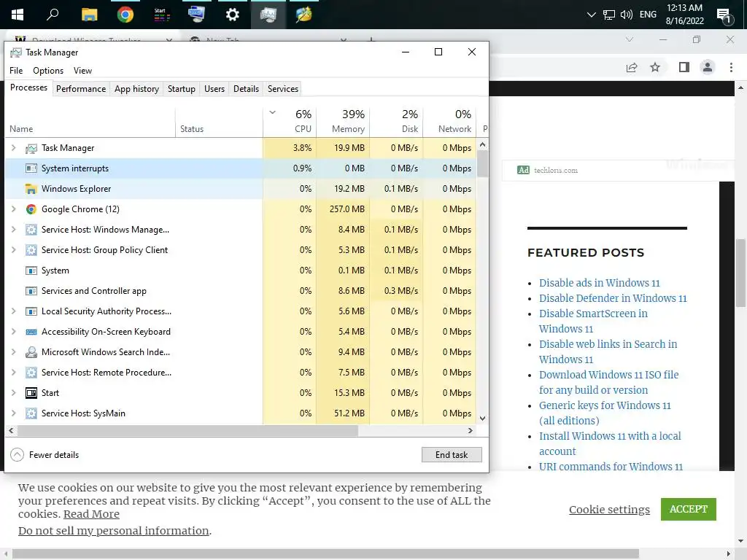747x560 pixels.
Task: Expand Service Host: Windows Manage... row
Action: tap(13, 230)
